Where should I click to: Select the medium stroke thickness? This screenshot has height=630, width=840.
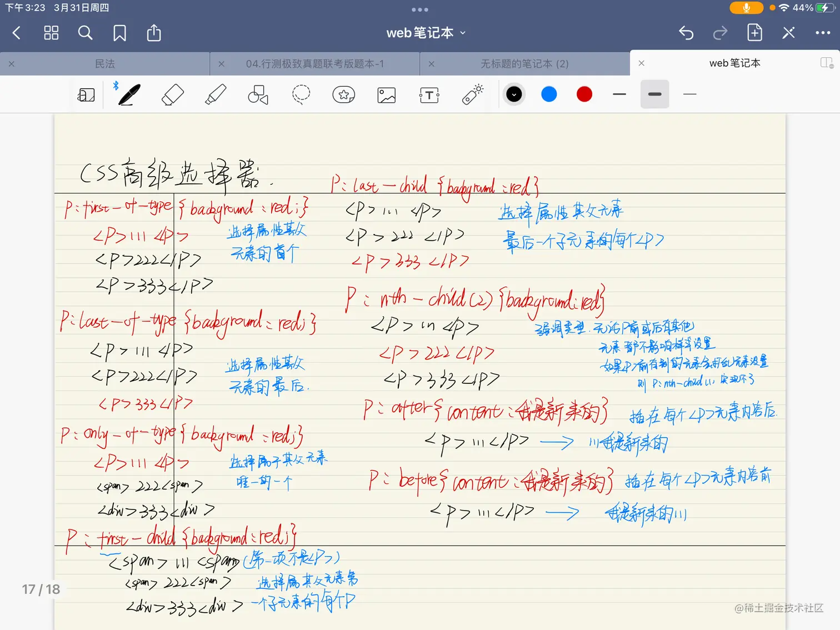pos(619,94)
